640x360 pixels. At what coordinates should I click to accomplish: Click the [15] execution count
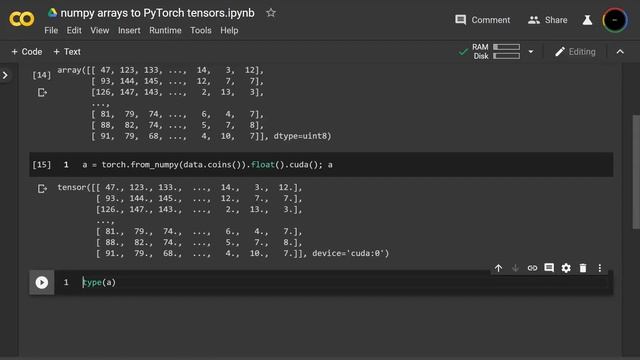[42, 165]
